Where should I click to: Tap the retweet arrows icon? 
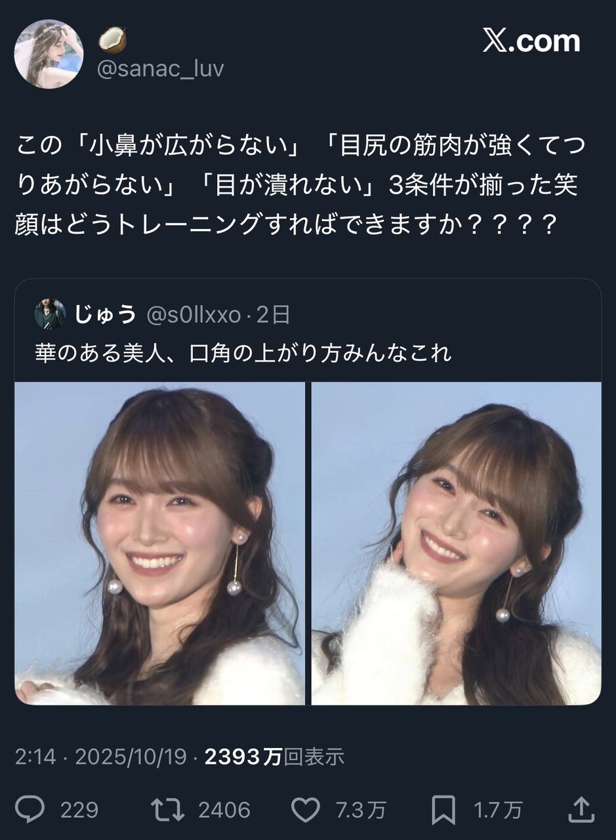click(168, 809)
